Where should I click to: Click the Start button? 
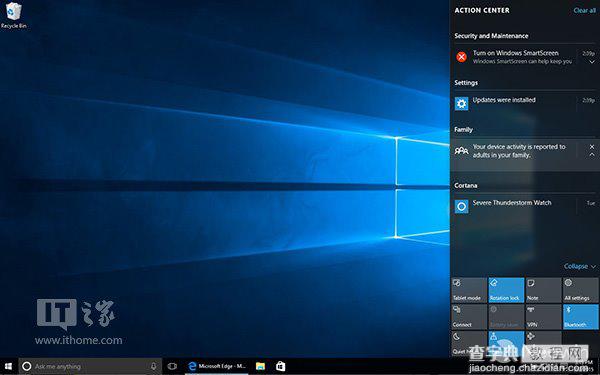coord(8,367)
